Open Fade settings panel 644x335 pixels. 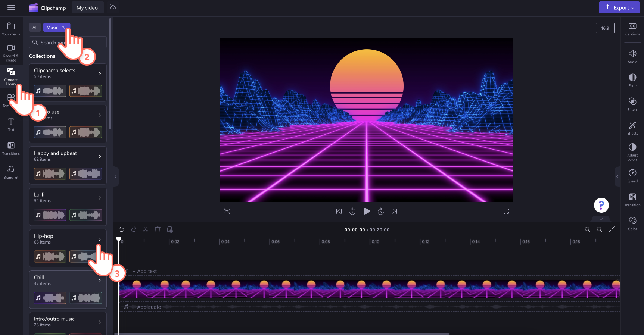[632, 81]
